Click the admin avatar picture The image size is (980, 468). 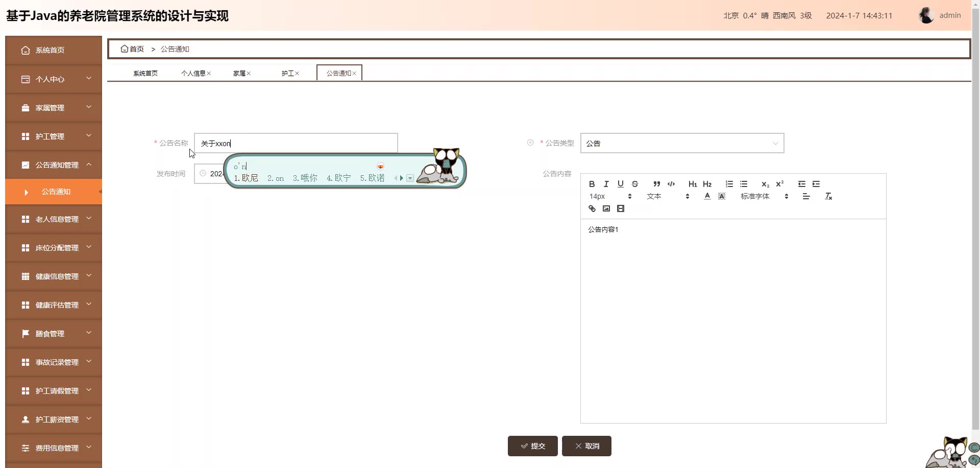coord(926,15)
